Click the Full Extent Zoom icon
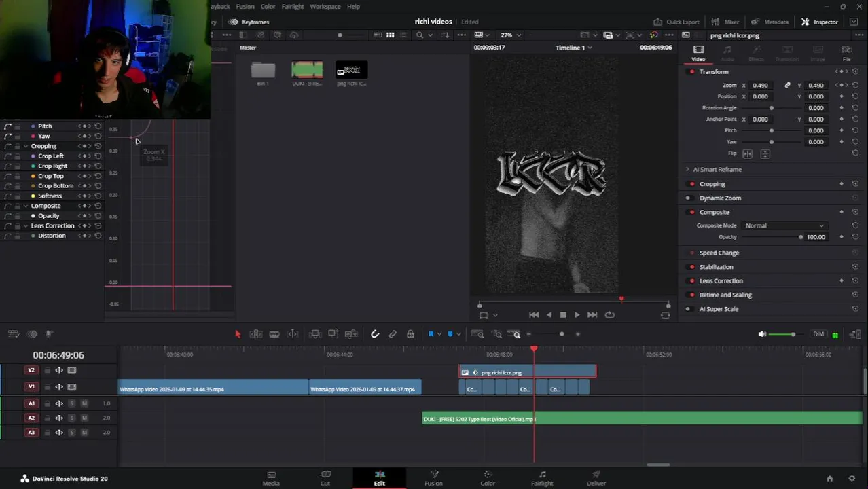The height and width of the screenshot is (489, 868). (477, 334)
